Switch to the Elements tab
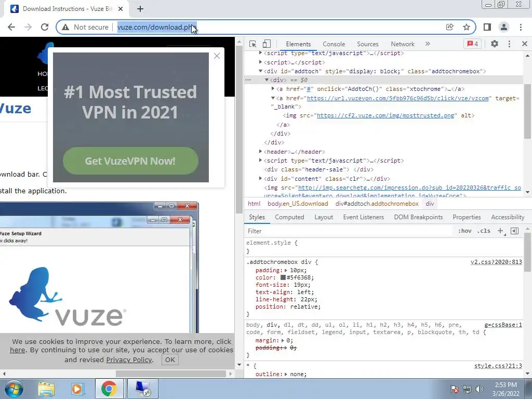Image resolution: width=532 pixels, height=399 pixels. point(298,44)
